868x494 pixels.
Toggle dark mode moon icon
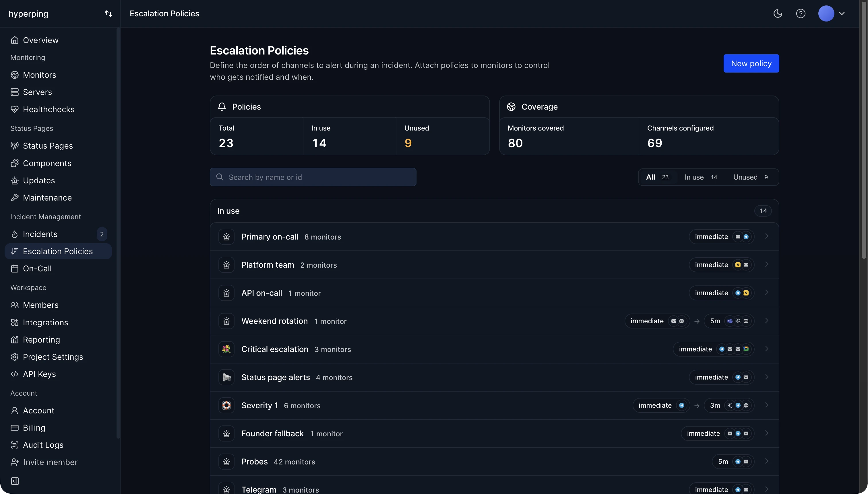(778, 13)
